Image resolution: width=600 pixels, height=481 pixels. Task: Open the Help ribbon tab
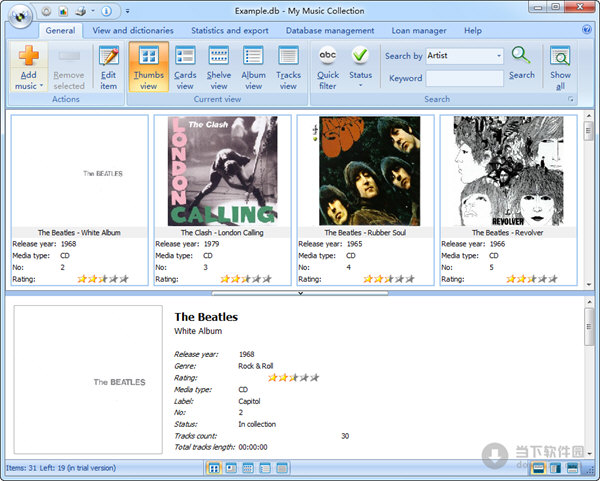coord(473,31)
